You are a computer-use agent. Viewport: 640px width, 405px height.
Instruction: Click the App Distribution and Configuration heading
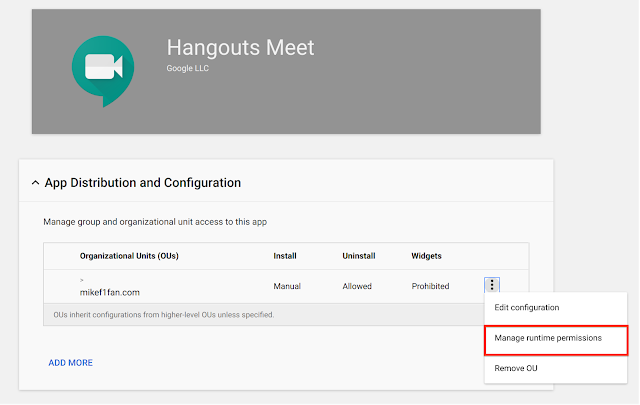pyautogui.click(x=143, y=183)
